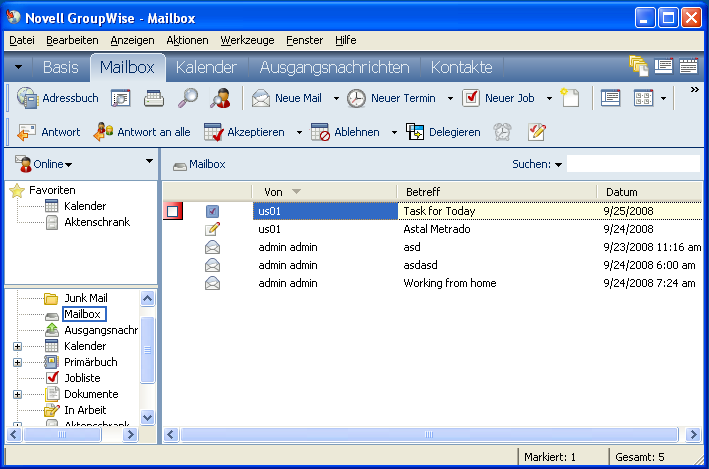Click the printer icon in toolbar
Screen dimensions: 709x469
tap(154, 98)
